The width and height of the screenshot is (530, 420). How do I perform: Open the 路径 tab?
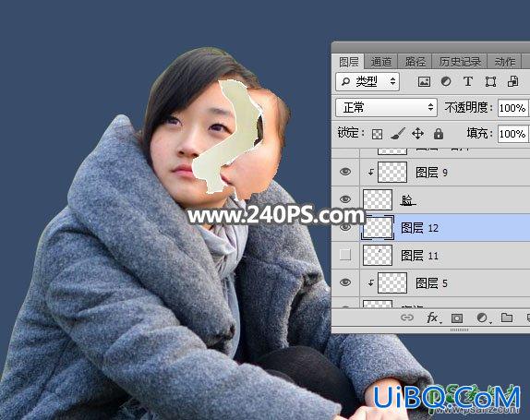pos(416,62)
